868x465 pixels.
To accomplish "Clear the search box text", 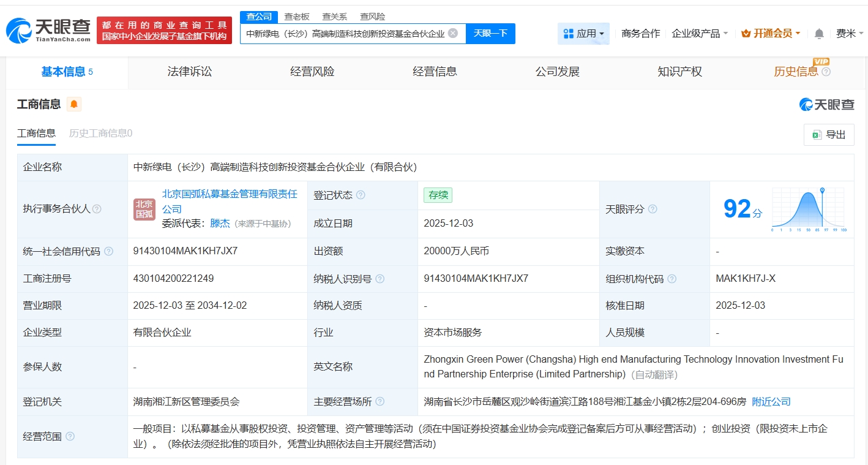I will (x=452, y=33).
